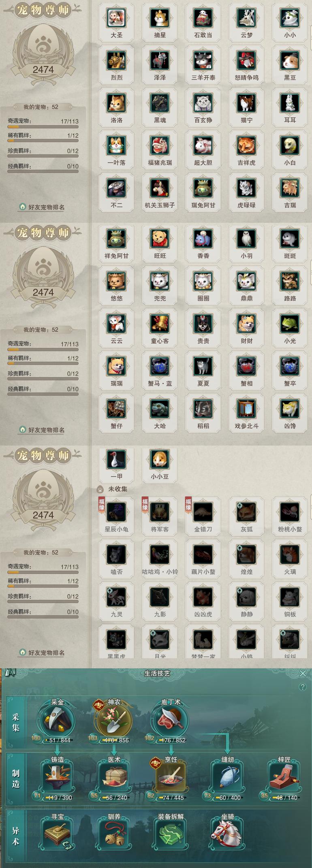Select the 装备拆解 equipment dismantle icon

pos(171,834)
